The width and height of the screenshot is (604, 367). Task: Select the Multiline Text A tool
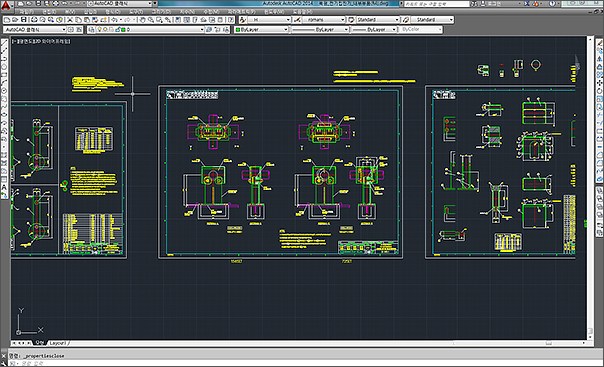4,188
